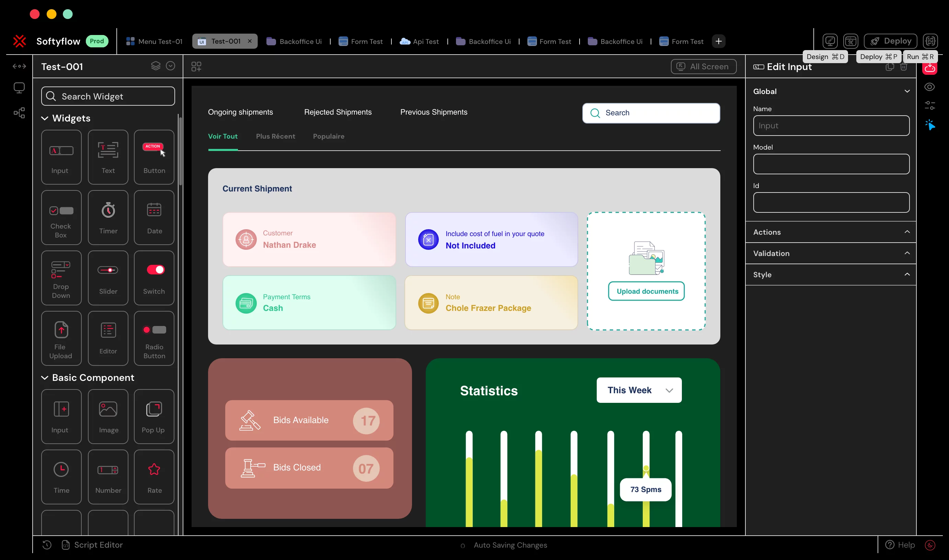Open Help in the status bar
949x560 pixels.
pos(900,545)
